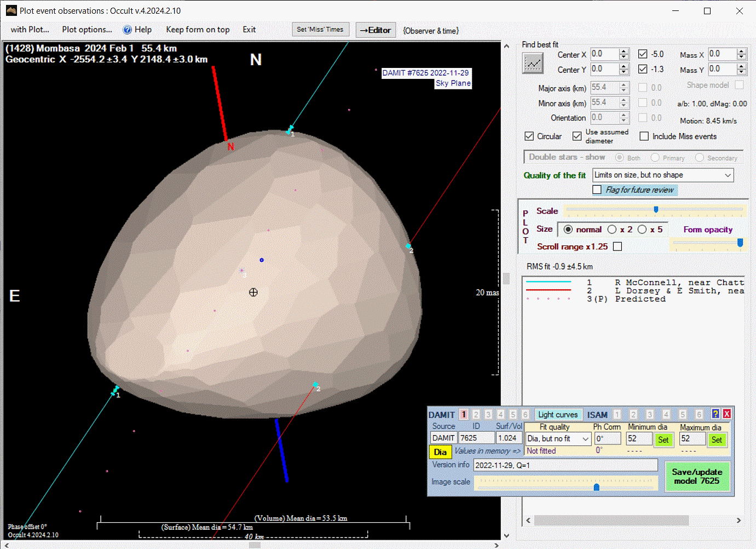Open the Quality of the fit dropdown
Screen dimensions: 756x549
[x=728, y=175]
